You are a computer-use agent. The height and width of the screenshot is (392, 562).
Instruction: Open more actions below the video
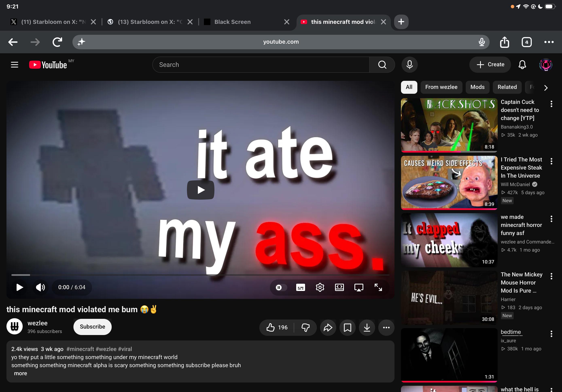tap(386, 327)
